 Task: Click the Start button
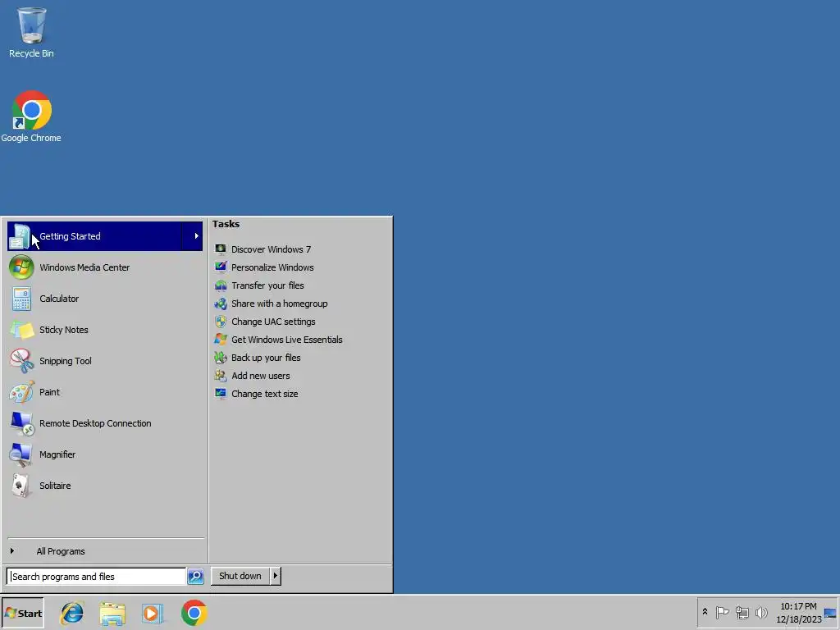[x=22, y=613]
